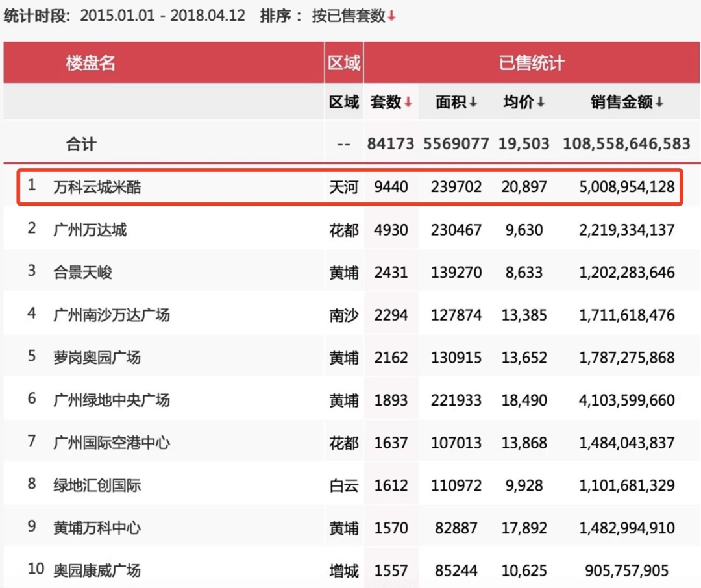
Task: Click sales amount 1,101,681,329
Action: click(627, 485)
